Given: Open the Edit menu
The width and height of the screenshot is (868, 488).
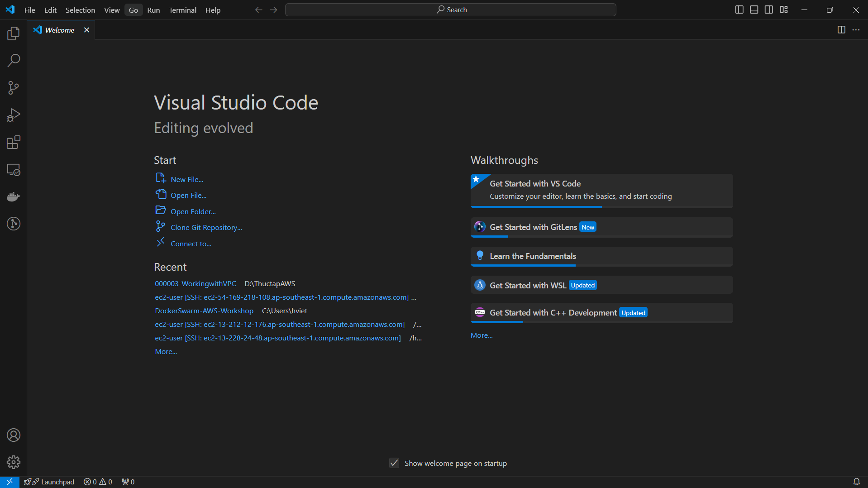Looking at the screenshot, I should [50, 10].
